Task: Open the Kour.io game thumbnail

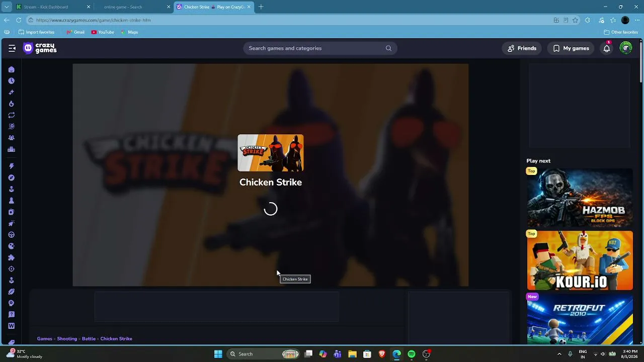Action: click(x=580, y=260)
